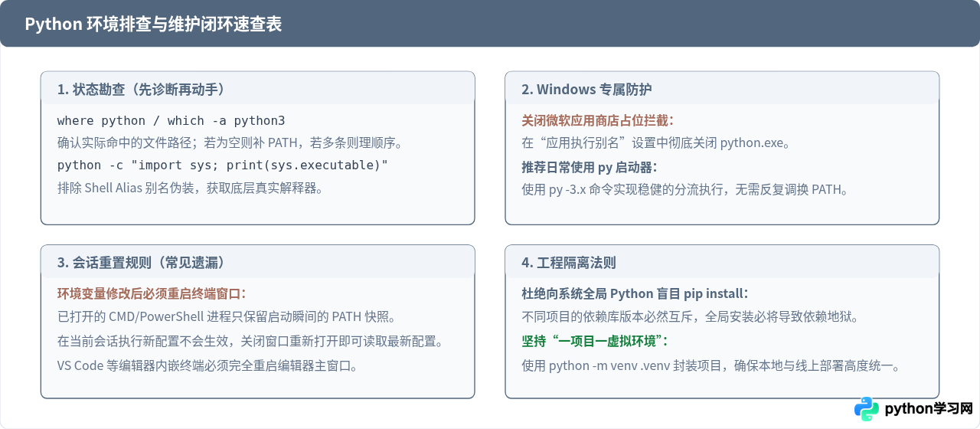Click heading "4. 工程隔离法则"

tap(569, 262)
